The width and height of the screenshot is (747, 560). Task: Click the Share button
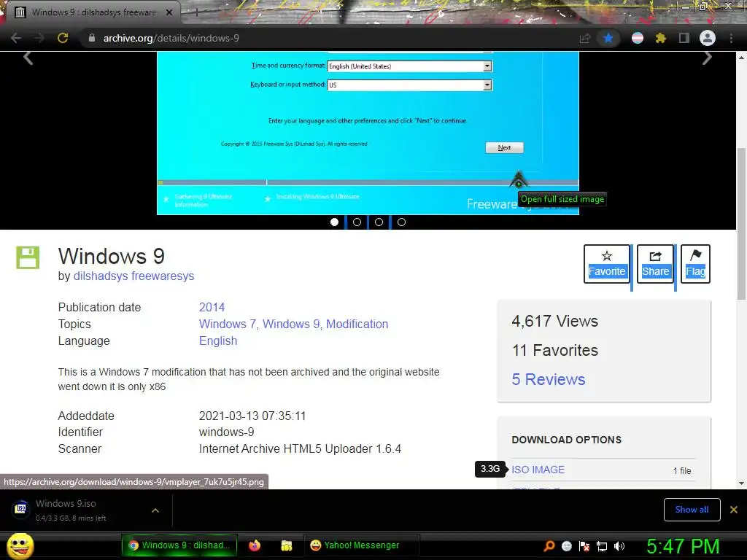click(655, 264)
